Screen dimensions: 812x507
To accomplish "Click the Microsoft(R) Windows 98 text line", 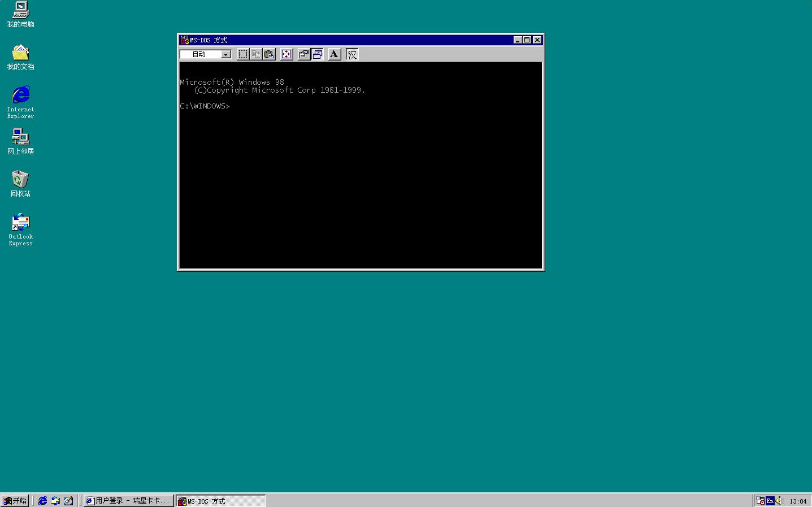I will [232, 83].
